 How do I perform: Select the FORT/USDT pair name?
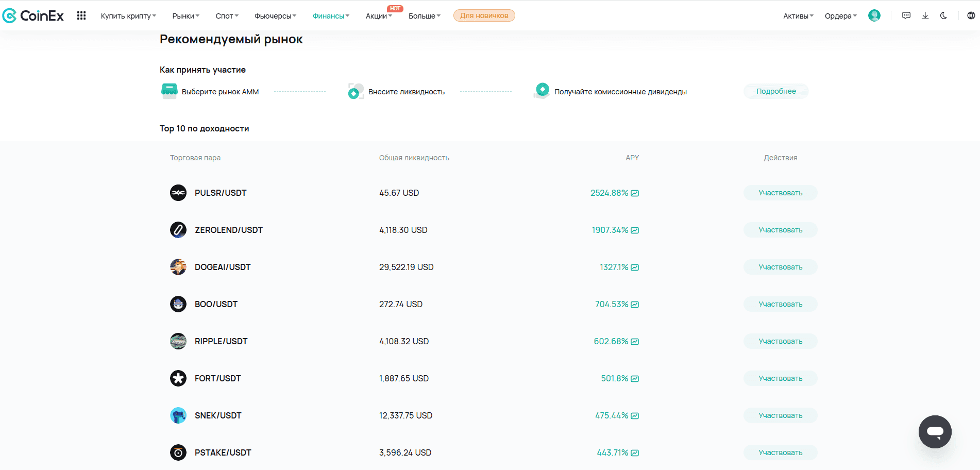218,378
